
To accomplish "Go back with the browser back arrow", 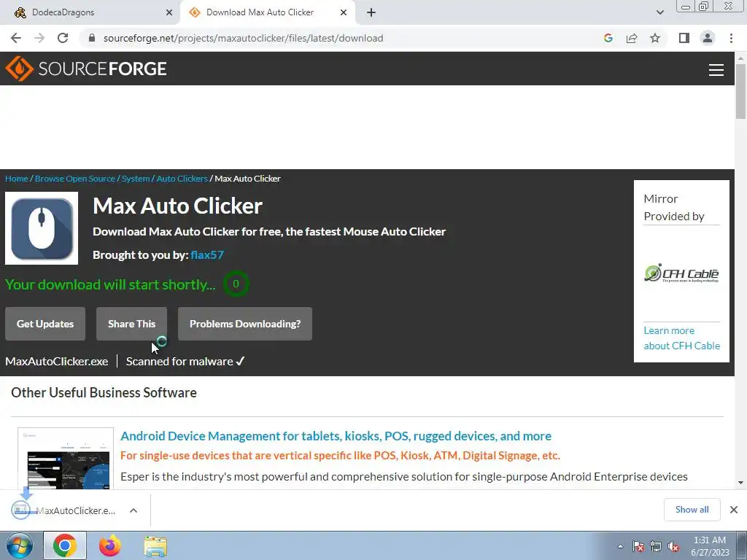I will click(x=16, y=38).
